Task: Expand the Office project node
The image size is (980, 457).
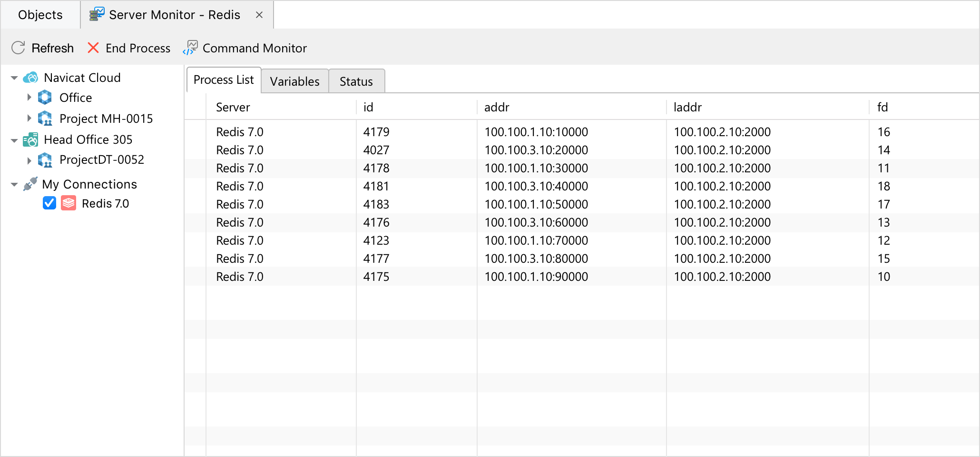Action: point(29,98)
